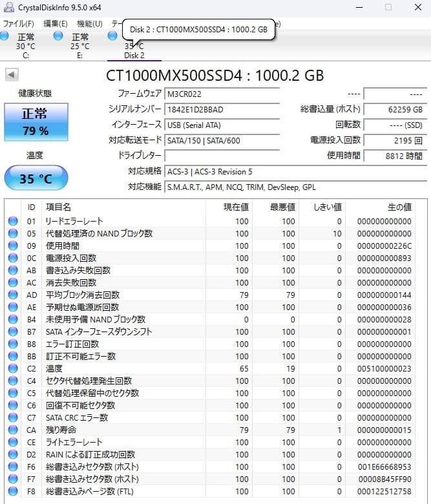Click the 現在値 column header
Screen dimensions: 431x504
[229, 207]
